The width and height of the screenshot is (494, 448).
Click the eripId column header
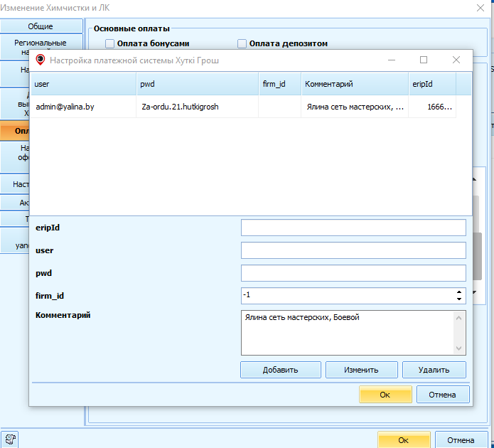point(439,84)
